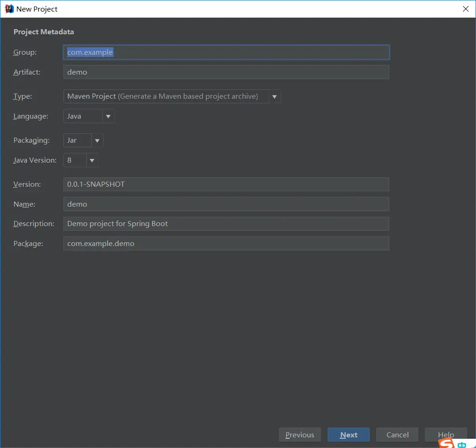Cancel the new project wizard

pos(397,435)
